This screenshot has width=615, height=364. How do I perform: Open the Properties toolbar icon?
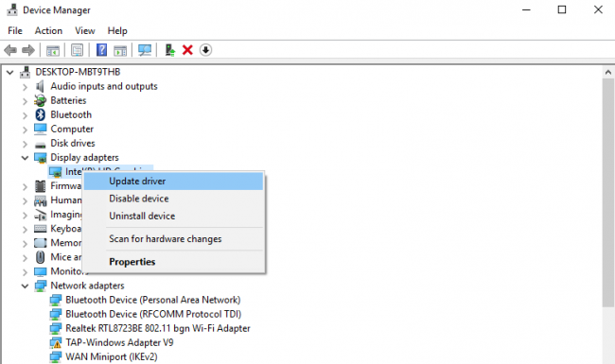78,50
